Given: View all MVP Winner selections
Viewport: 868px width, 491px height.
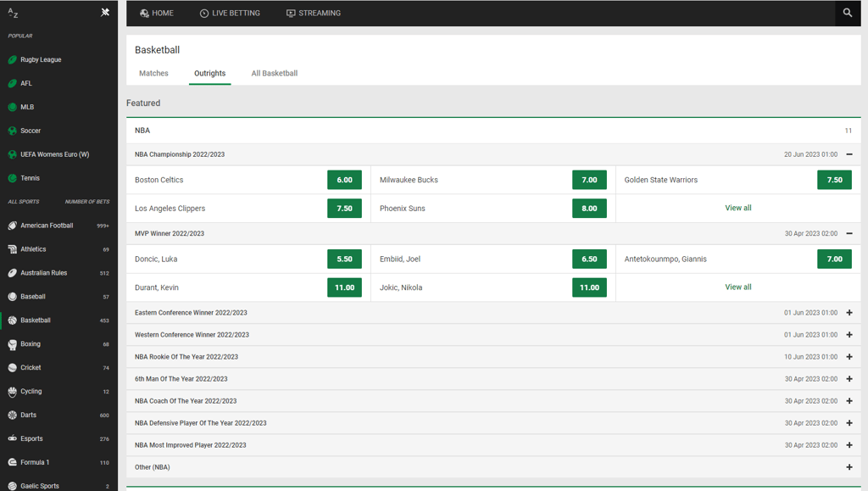Looking at the screenshot, I should pyautogui.click(x=738, y=287).
